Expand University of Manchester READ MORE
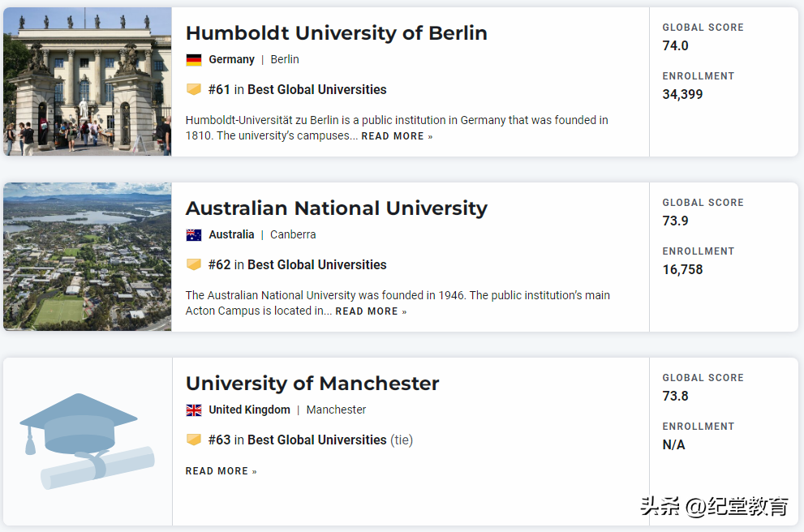 (x=221, y=471)
